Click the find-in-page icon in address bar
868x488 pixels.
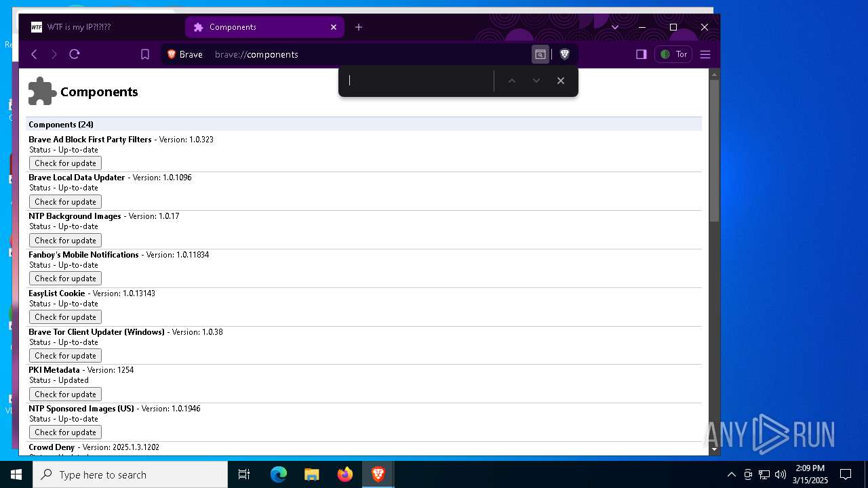(540, 54)
